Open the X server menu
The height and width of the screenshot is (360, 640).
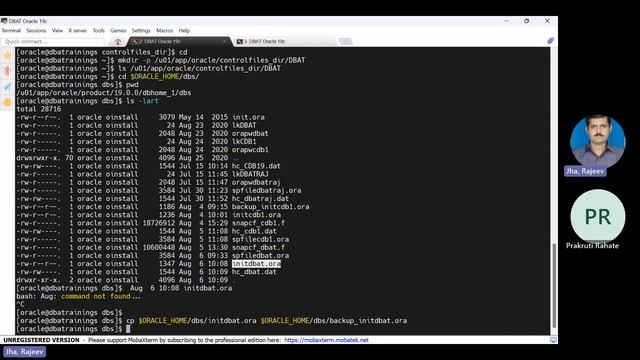[78, 31]
